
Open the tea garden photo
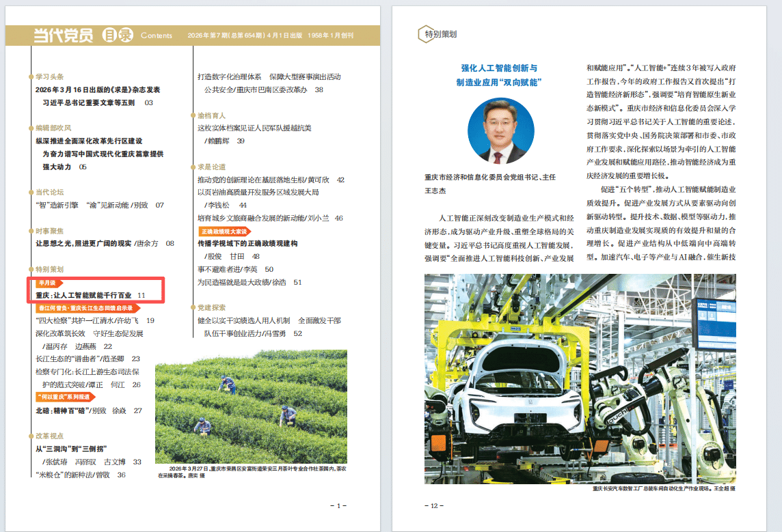click(251, 407)
